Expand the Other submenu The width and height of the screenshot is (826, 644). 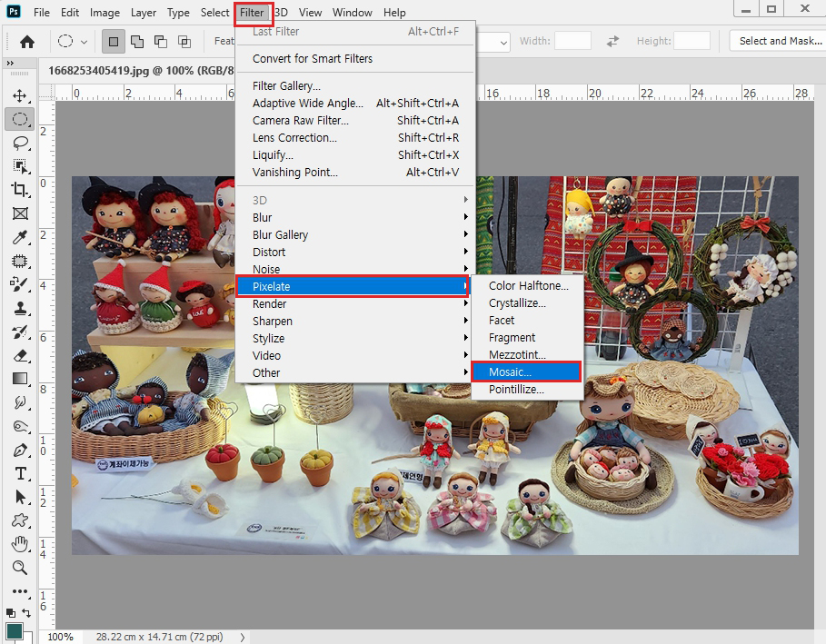coord(354,372)
